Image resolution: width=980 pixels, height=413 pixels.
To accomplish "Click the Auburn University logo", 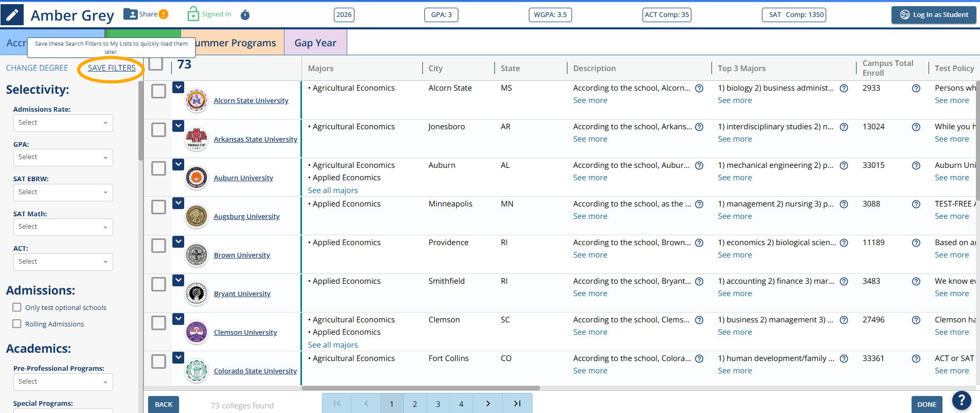I will pyautogui.click(x=197, y=178).
